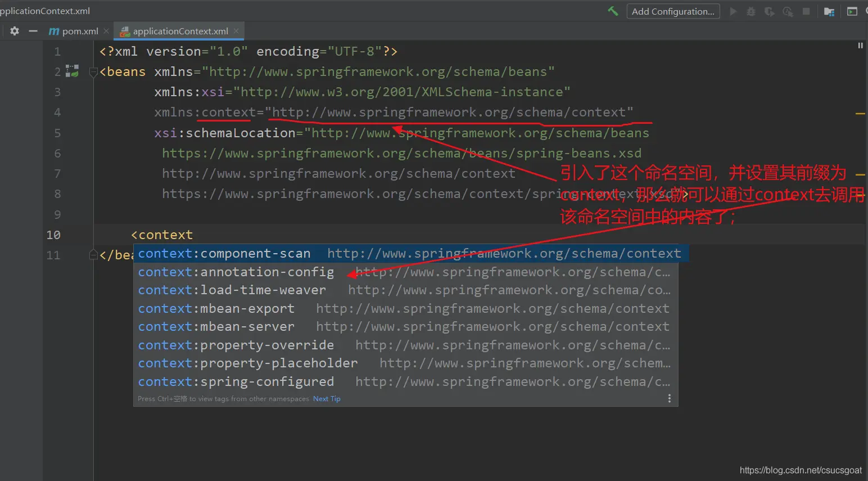Image resolution: width=868 pixels, height=481 pixels.
Task: Click the xsi:schemaLocation attribute text
Action: pyautogui.click(x=402, y=133)
